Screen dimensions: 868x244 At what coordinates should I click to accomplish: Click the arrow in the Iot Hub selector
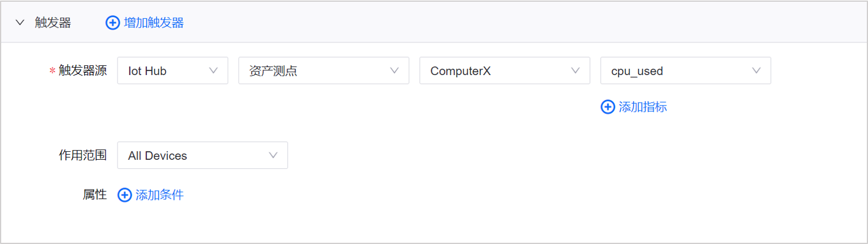point(214,71)
